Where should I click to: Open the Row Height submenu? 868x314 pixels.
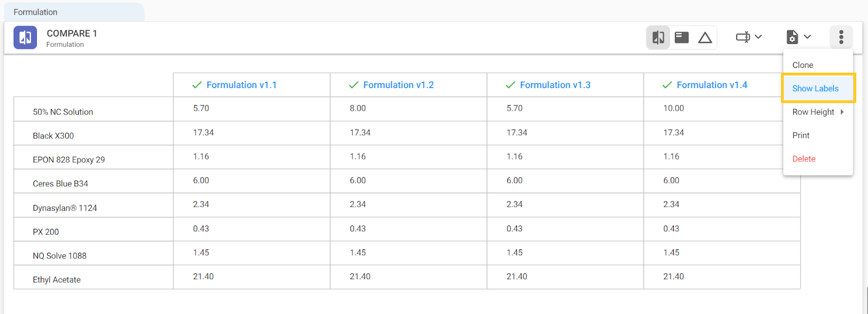pos(818,112)
